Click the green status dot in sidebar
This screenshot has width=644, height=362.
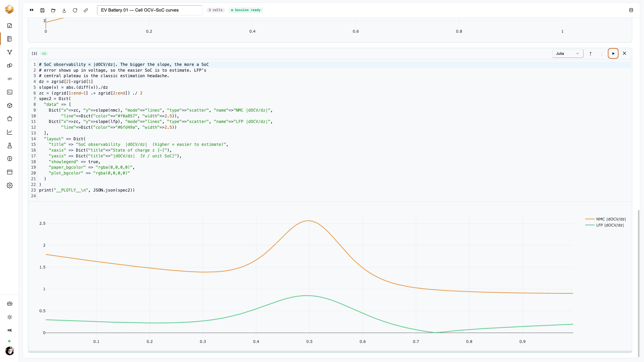[x=9, y=341]
